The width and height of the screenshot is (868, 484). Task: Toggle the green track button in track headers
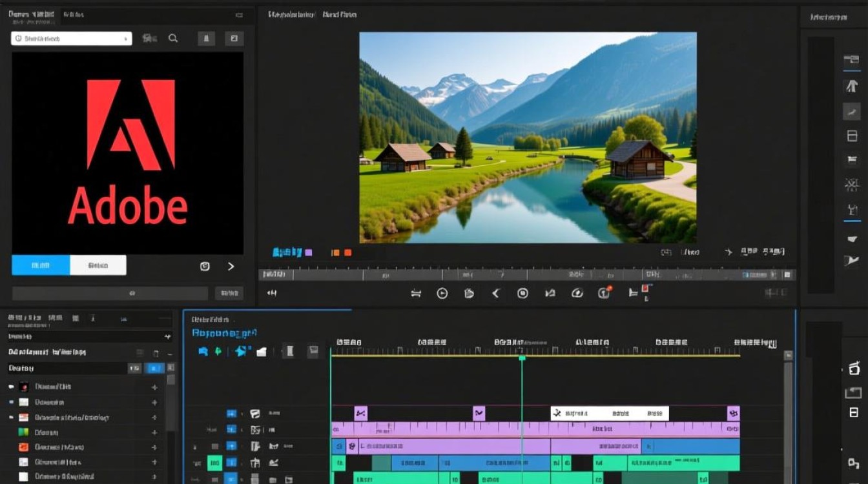pyautogui.click(x=214, y=463)
